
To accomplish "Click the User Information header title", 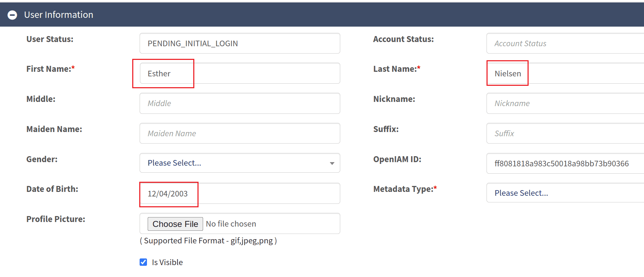I will [x=59, y=15].
